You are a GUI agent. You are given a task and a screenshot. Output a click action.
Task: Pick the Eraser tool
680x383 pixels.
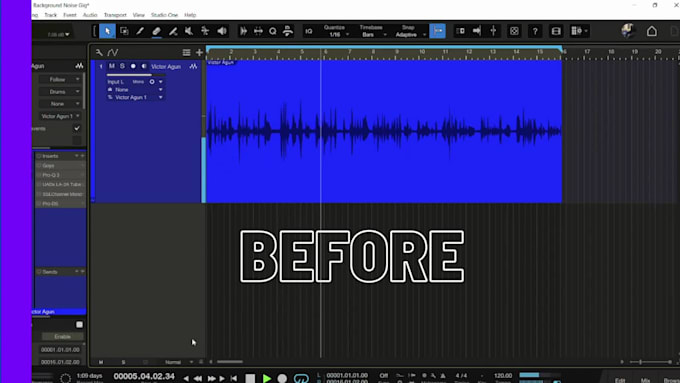click(x=157, y=31)
